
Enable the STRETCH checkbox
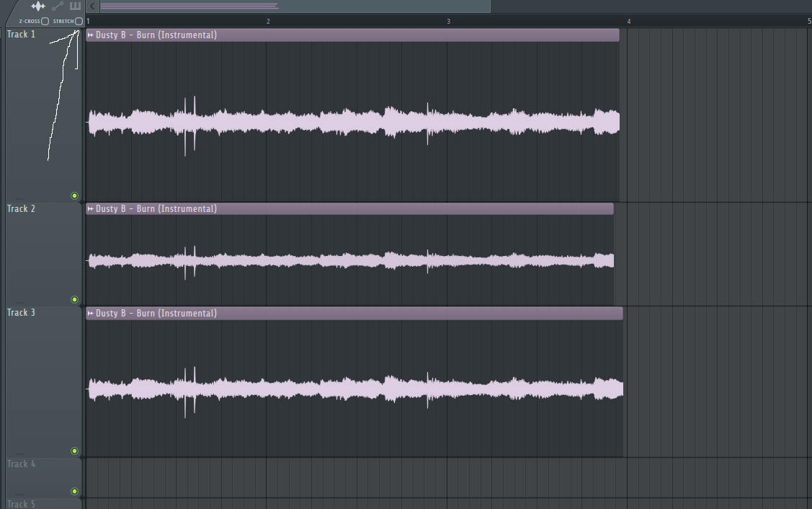click(x=79, y=21)
